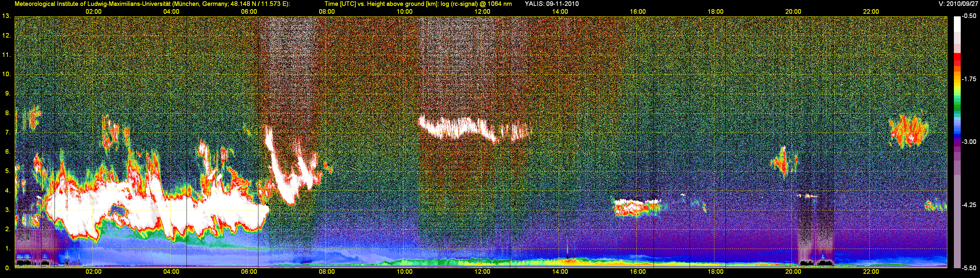The height and width of the screenshot is (278, 980).
Task: Click the 6. km height axis label
Action: click(8, 152)
